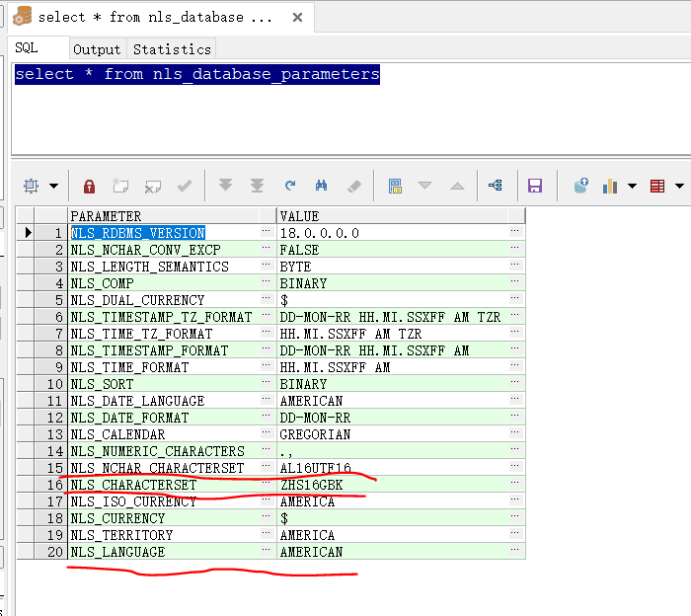Viewport: 691px width, 616px height.
Task: Switch to the Output tab
Action: [97, 49]
